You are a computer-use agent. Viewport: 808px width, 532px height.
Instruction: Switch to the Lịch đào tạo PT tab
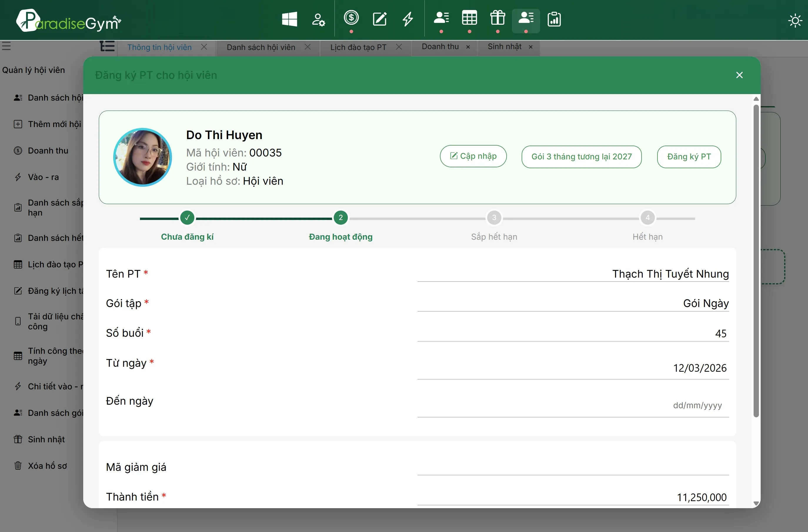coord(358,47)
